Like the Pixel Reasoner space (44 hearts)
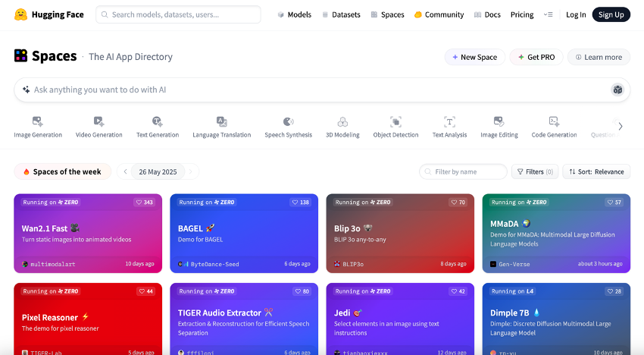The width and height of the screenshot is (644, 355). pos(145,291)
